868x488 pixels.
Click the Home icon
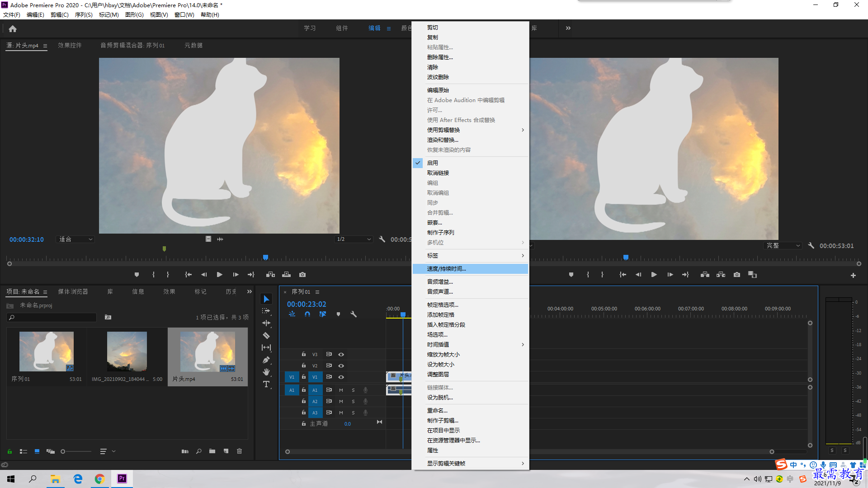pos(13,28)
